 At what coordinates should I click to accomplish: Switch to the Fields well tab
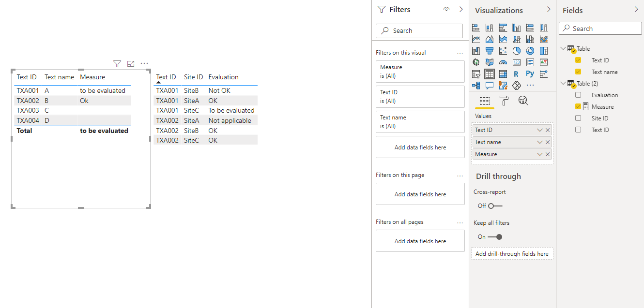click(x=485, y=101)
